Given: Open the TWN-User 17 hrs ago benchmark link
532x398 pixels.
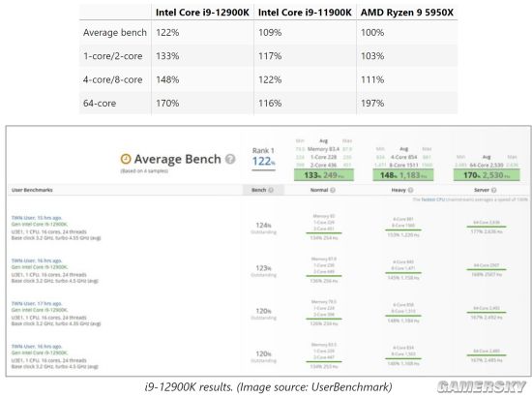Looking at the screenshot, I should click(37, 304).
